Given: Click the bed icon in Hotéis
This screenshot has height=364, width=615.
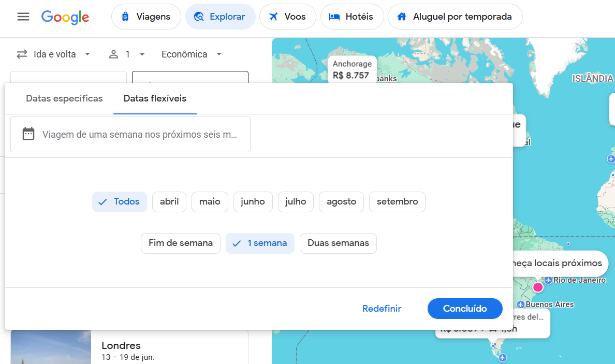Looking at the screenshot, I should [x=334, y=17].
